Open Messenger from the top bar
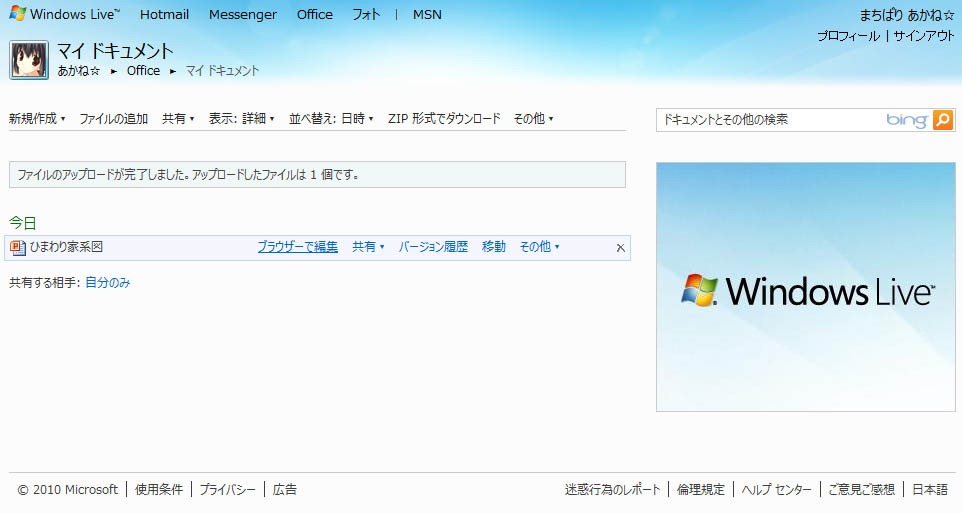The width and height of the screenshot is (962, 513). [x=242, y=14]
